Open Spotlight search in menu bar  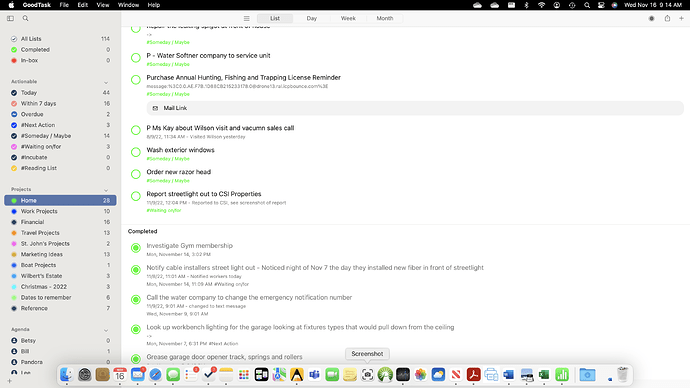[587, 5]
